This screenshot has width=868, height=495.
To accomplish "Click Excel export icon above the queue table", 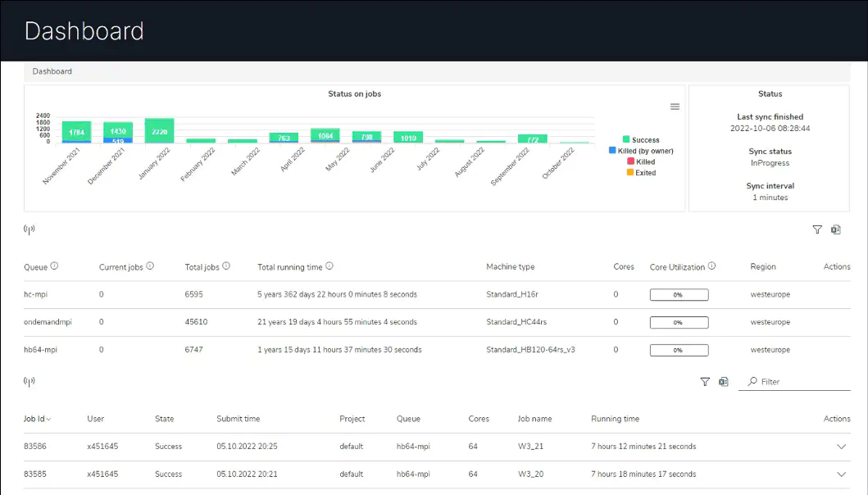I will (836, 230).
